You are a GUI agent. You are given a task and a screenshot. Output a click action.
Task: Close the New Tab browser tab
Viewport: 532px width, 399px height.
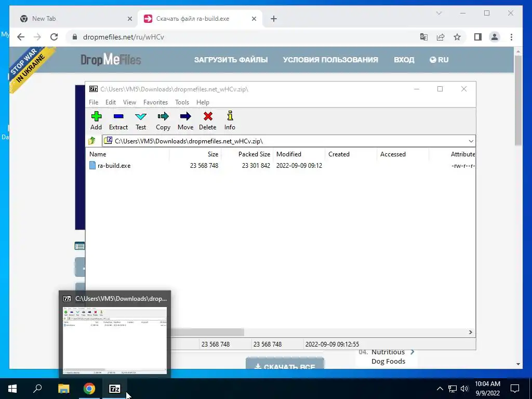point(129,19)
